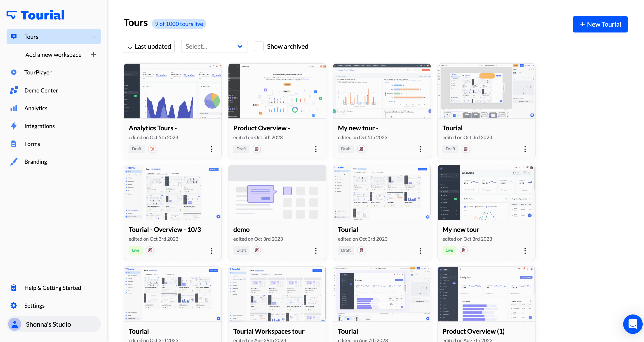This screenshot has width=644, height=342.
Task: Go to Demo Center in sidebar
Action: (41, 90)
